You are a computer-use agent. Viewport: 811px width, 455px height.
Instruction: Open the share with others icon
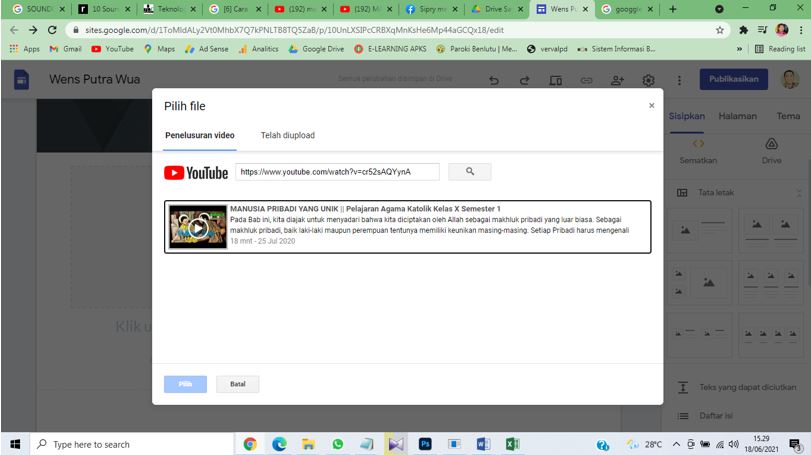coord(617,80)
